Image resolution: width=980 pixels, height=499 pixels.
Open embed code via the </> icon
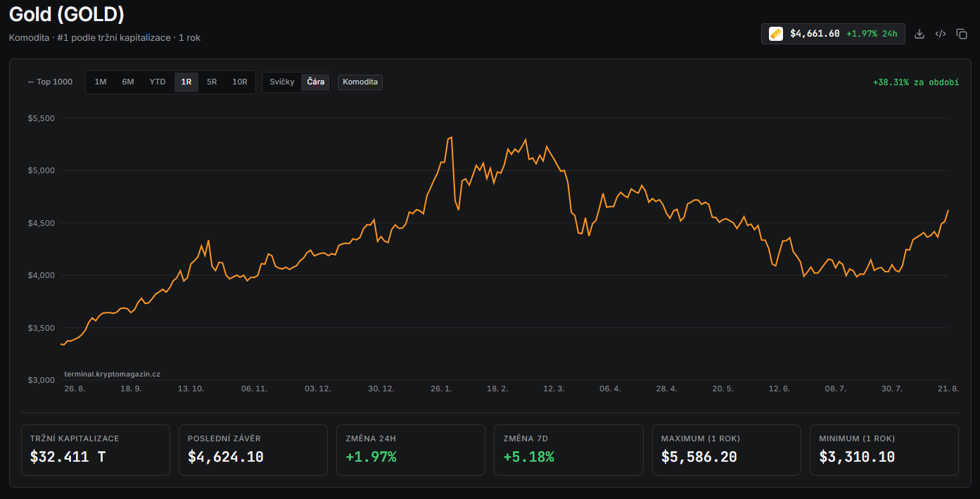(940, 34)
